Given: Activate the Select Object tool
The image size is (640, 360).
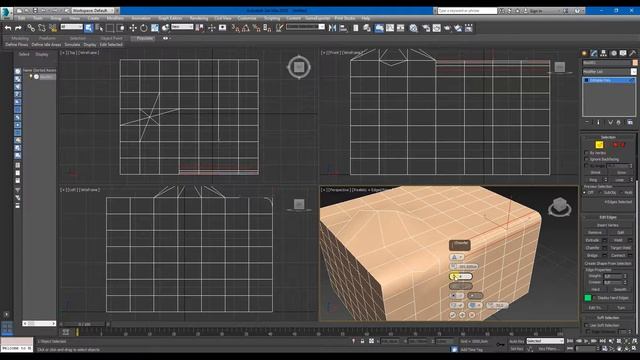Looking at the screenshot, I should (x=89, y=28).
